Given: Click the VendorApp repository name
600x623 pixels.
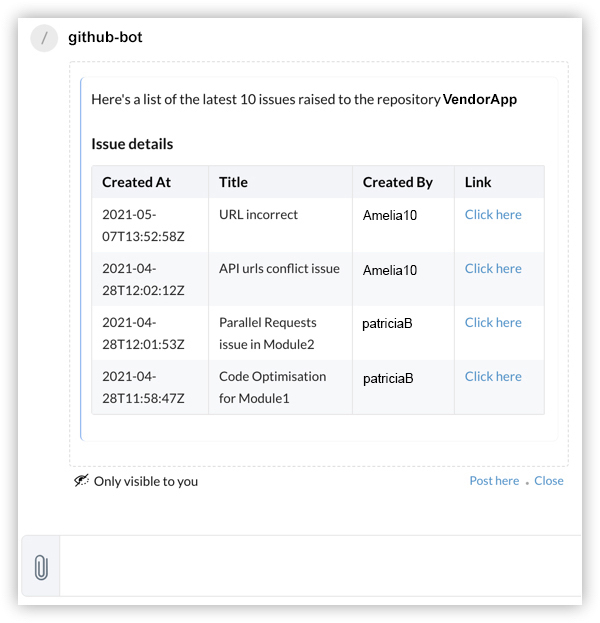Looking at the screenshot, I should pos(480,100).
